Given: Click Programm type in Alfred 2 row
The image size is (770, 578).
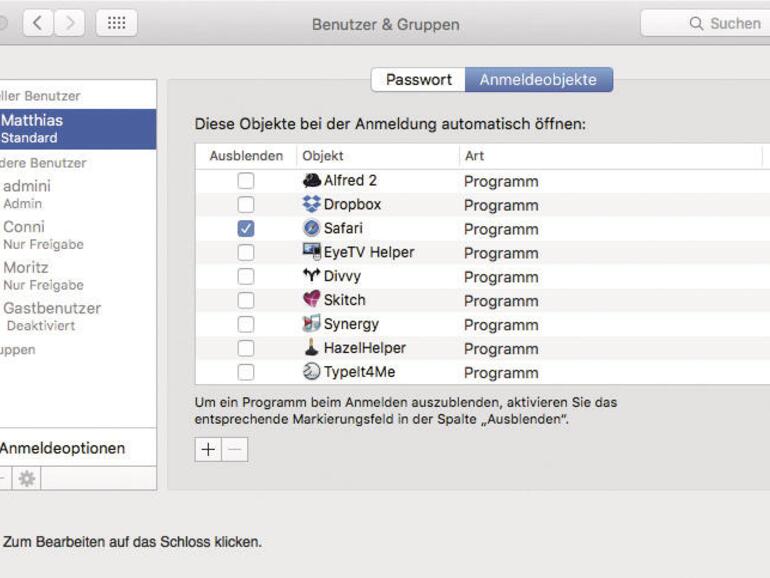Looking at the screenshot, I should pyautogui.click(x=501, y=182).
